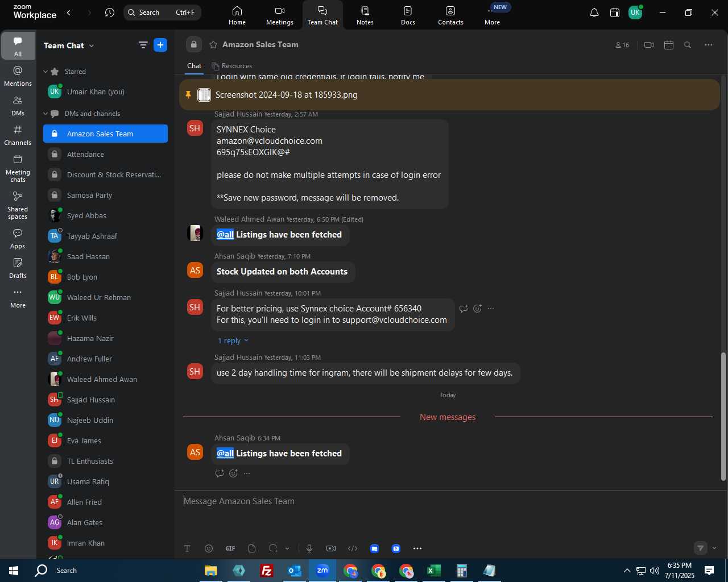This screenshot has width=728, height=582.
Task: Open the history clock icon in the title bar
Action: click(x=110, y=13)
